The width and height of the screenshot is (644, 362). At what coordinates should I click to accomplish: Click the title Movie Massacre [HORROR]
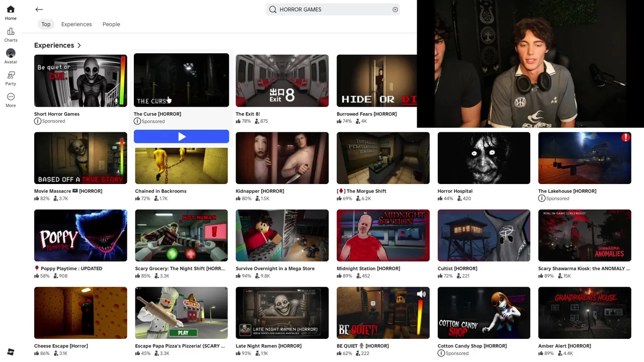pos(68,191)
